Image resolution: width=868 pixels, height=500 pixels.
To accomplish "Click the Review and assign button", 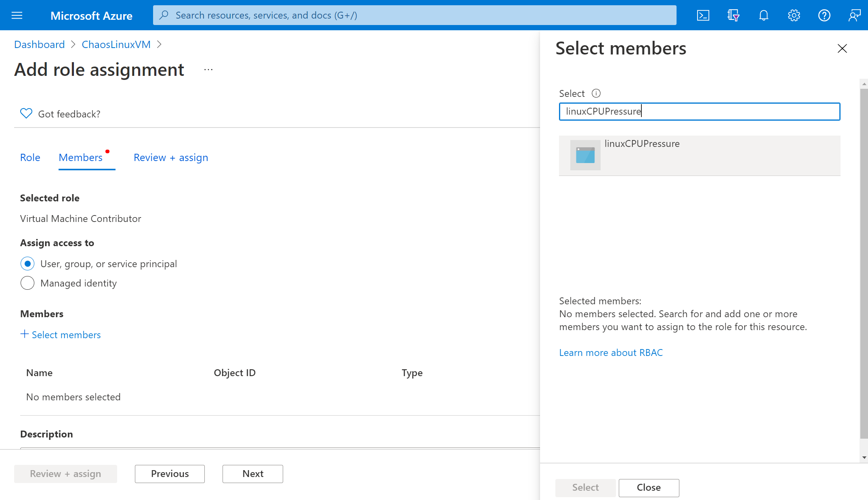I will click(x=65, y=473).
